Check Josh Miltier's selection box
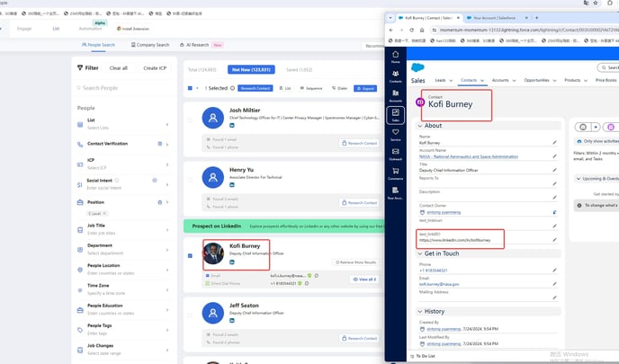 pyautogui.click(x=190, y=120)
